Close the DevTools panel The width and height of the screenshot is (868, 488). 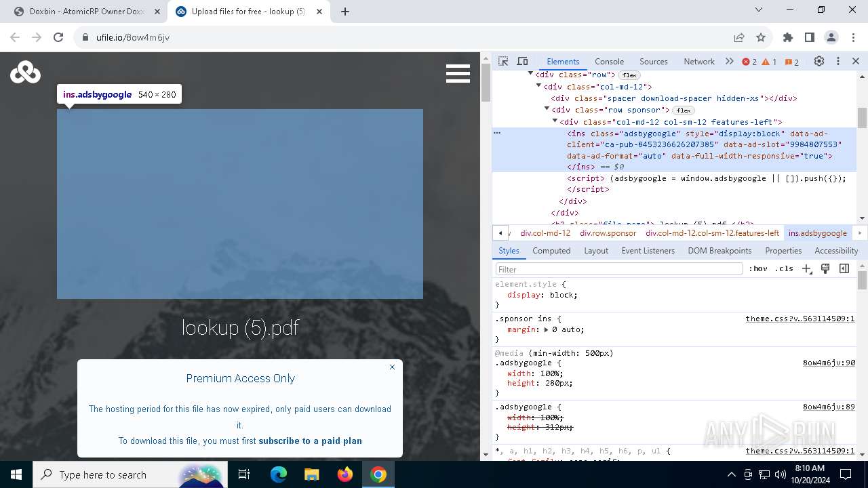coord(856,61)
